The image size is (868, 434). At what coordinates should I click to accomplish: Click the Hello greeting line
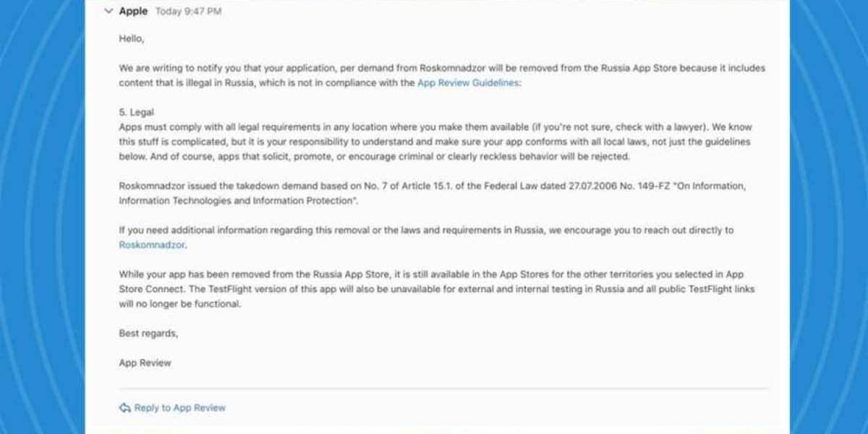pyautogui.click(x=132, y=38)
